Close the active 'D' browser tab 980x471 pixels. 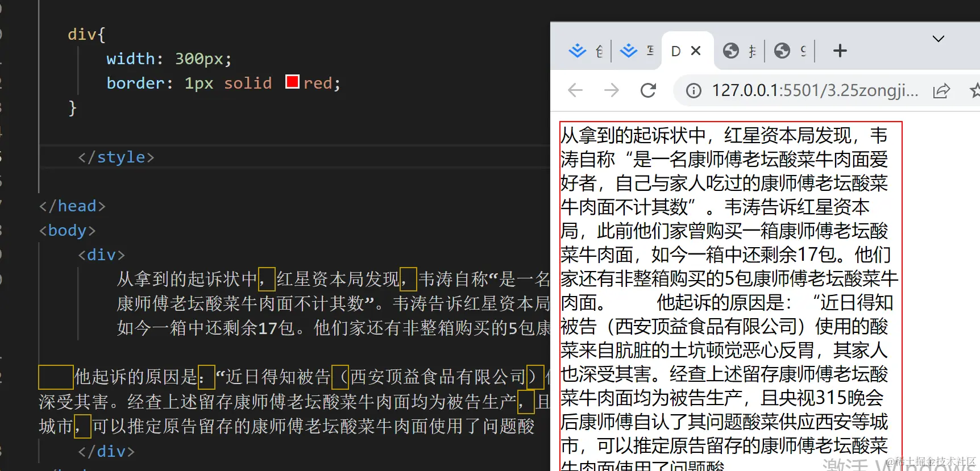click(x=696, y=51)
